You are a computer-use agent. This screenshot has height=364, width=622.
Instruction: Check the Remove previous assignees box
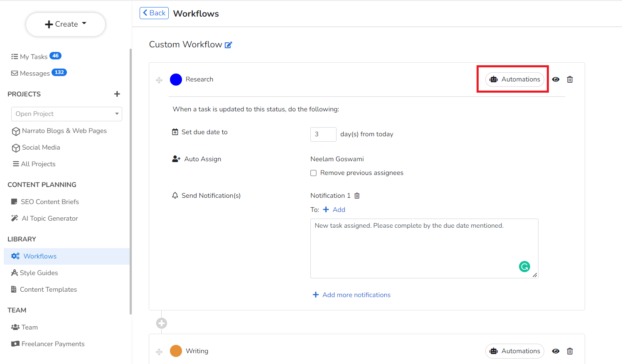(314, 173)
